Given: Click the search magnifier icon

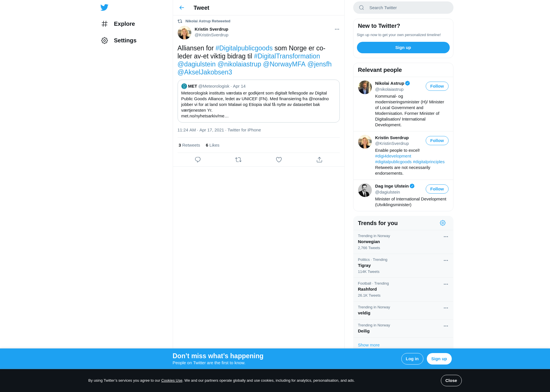Looking at the screenshot, I should (362, 8).
